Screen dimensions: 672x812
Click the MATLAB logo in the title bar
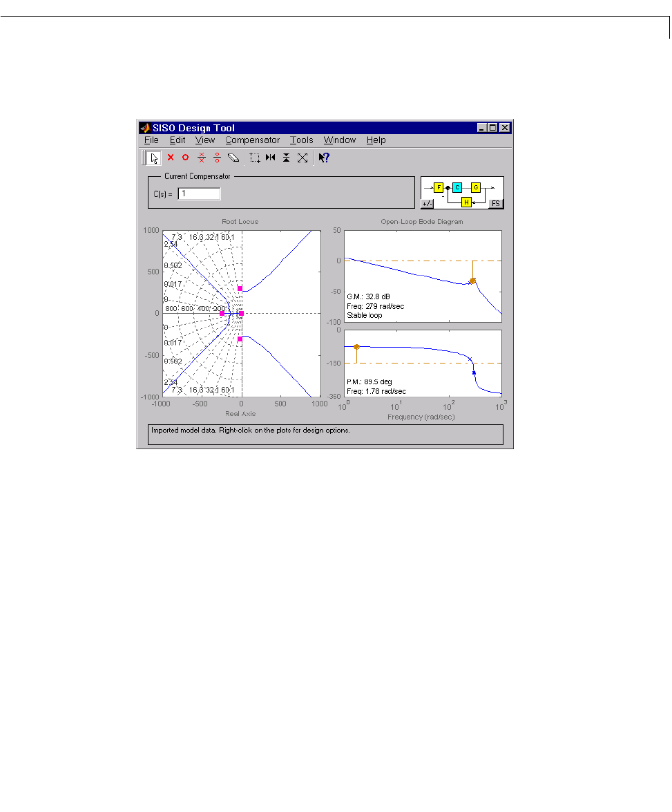pyautogui.click(x=146, y=128)
